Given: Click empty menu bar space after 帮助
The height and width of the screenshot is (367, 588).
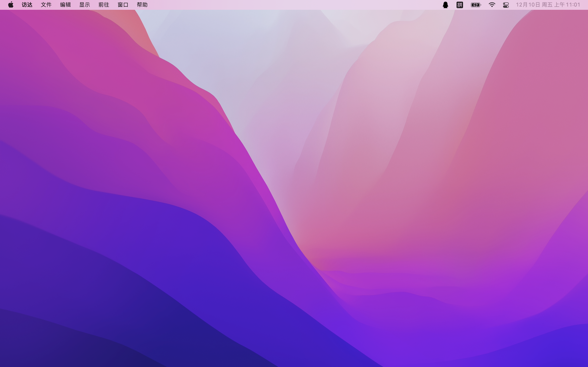Looking at the screenshot, I should coord(267,5).
